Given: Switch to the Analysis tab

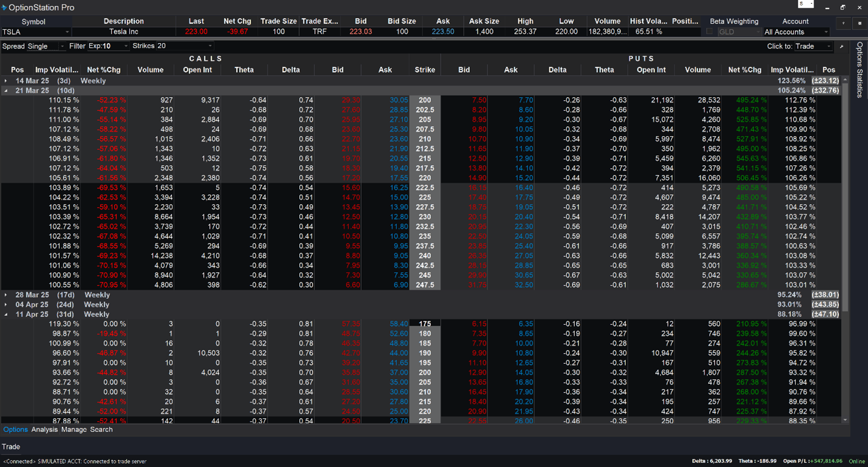Looking at the screenshot, I should (44, 429).
